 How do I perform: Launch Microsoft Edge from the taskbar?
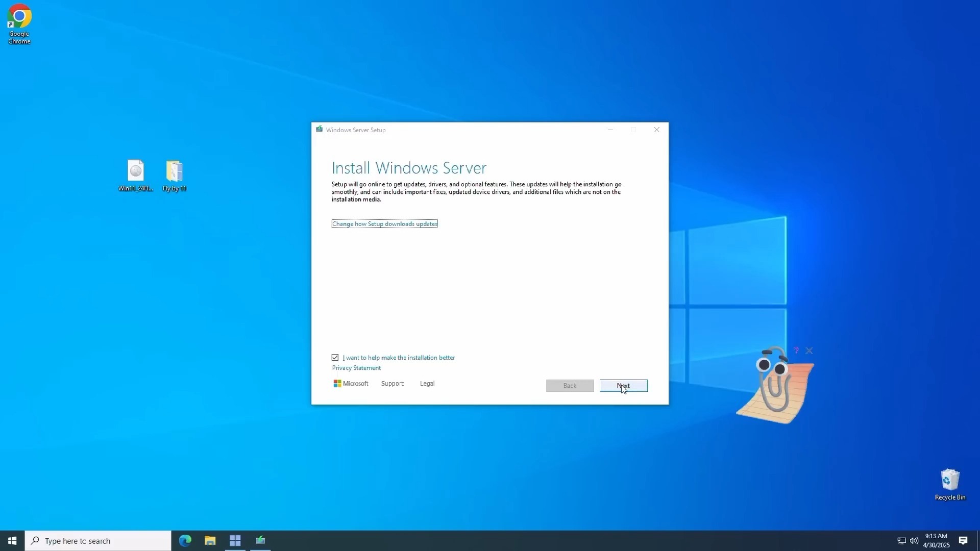pyautogui.click(x=185, y=540)
